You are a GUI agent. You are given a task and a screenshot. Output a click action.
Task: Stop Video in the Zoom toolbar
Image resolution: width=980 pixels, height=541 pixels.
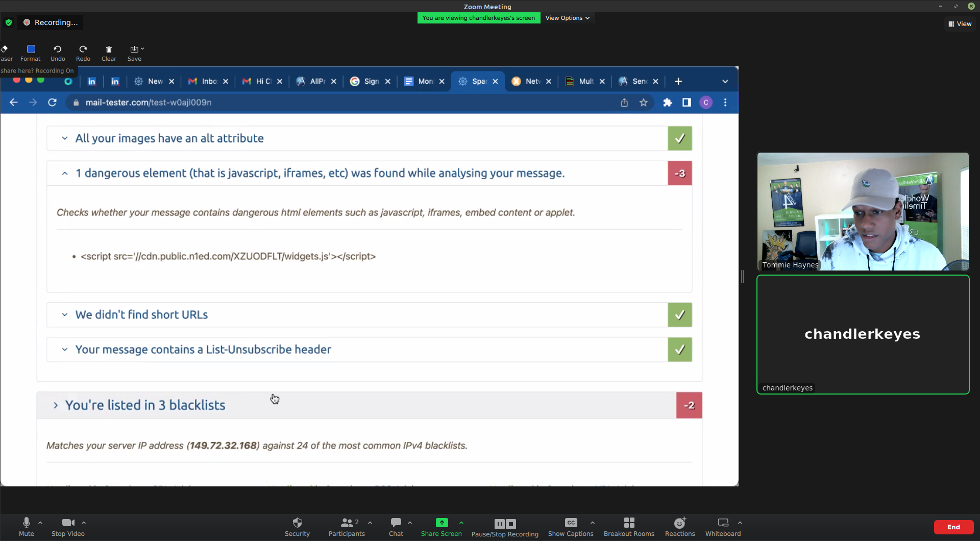(x=68, y=527)
